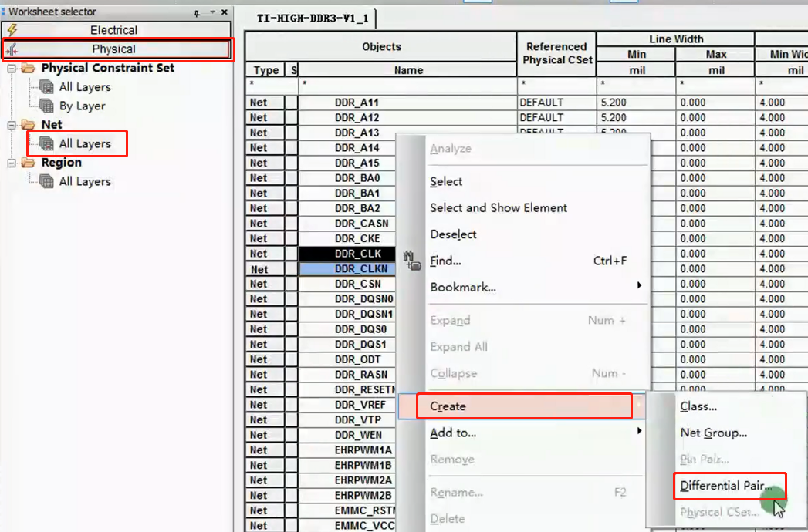Select the DDR_ODT net name
This screenshot has width=808, height=532.
[x=357, y=359]
